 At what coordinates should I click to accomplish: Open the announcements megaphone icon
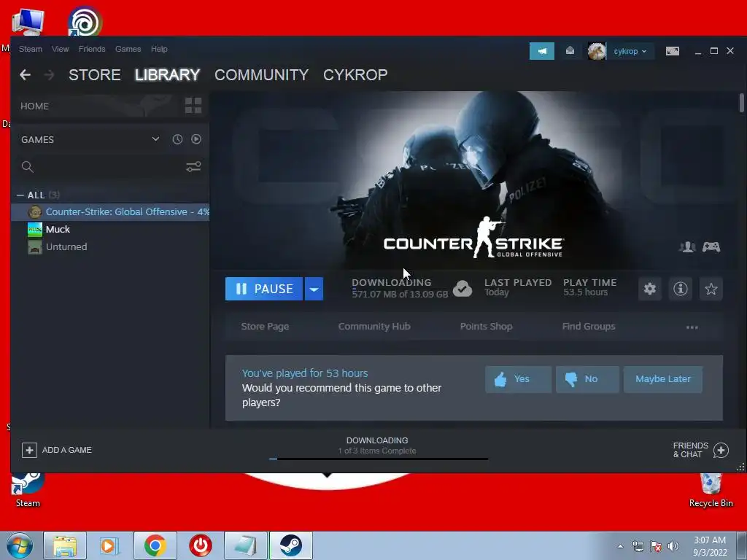[x=542, y=51]
